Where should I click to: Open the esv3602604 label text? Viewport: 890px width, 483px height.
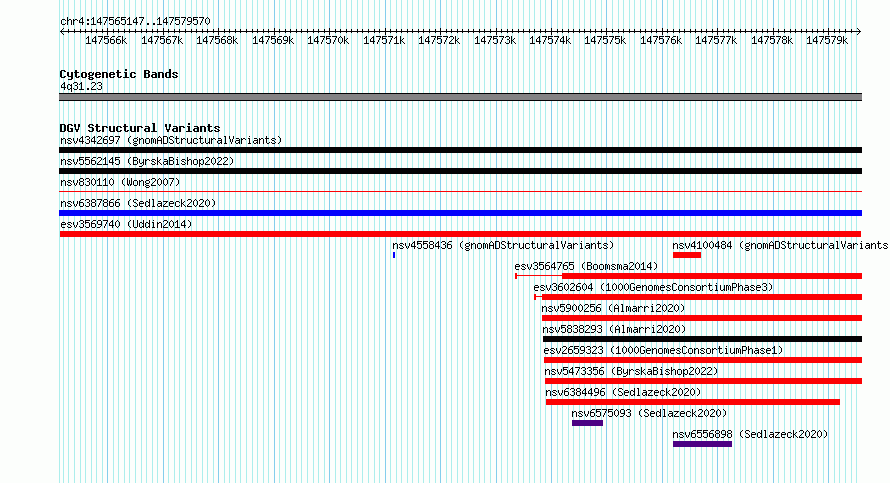(653, 287)
